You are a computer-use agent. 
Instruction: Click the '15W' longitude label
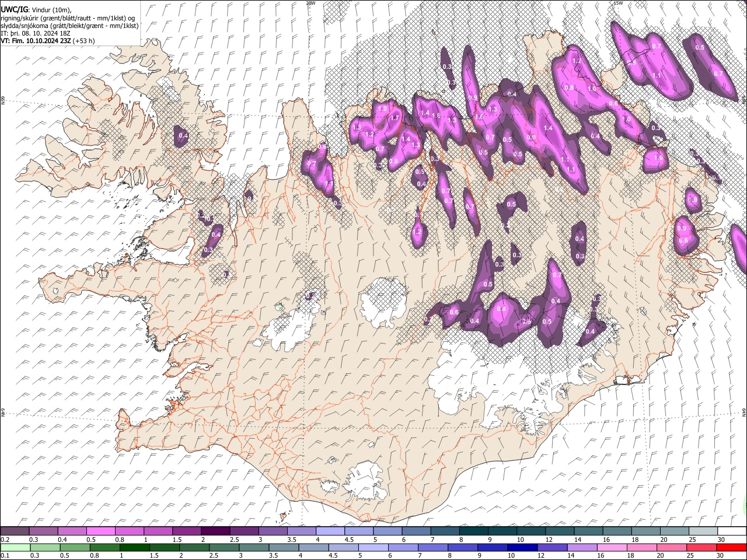pos(618,3)
